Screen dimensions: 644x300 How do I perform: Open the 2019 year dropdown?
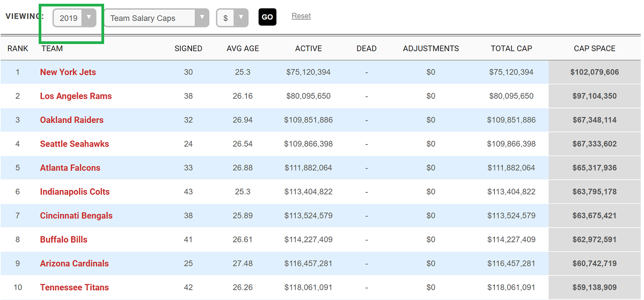click(x=75, y=18)
